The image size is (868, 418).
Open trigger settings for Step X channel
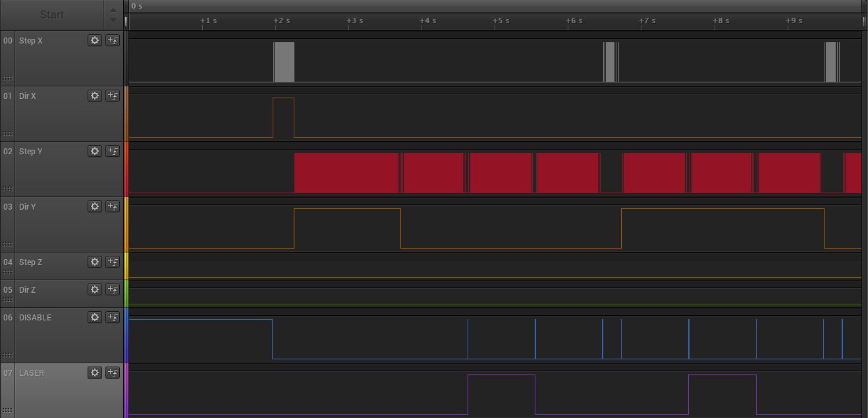coord(113,40)
